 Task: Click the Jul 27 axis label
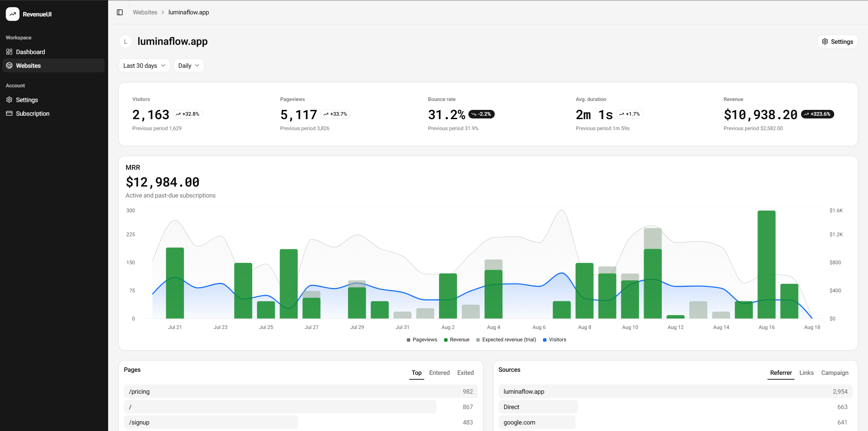[x=311, y=327]
